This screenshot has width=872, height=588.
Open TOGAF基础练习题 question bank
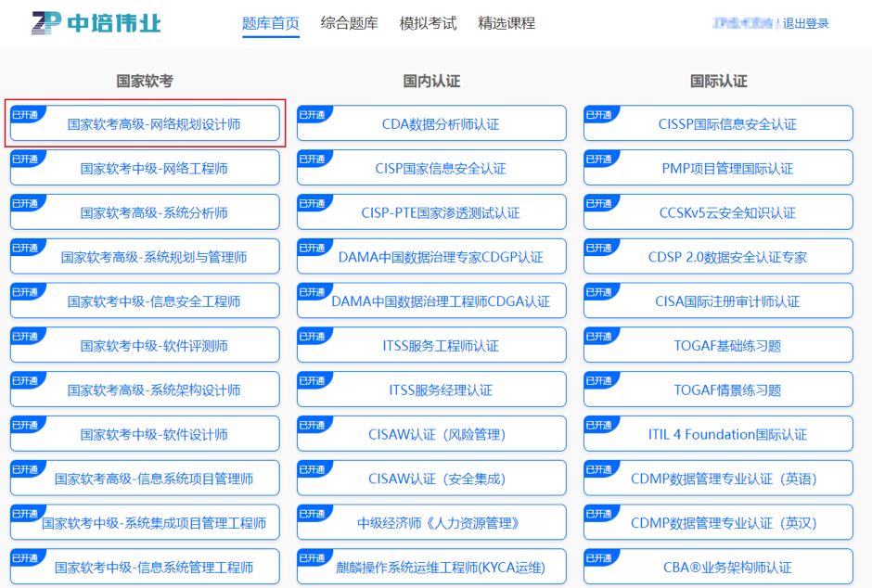coord(727,346)
